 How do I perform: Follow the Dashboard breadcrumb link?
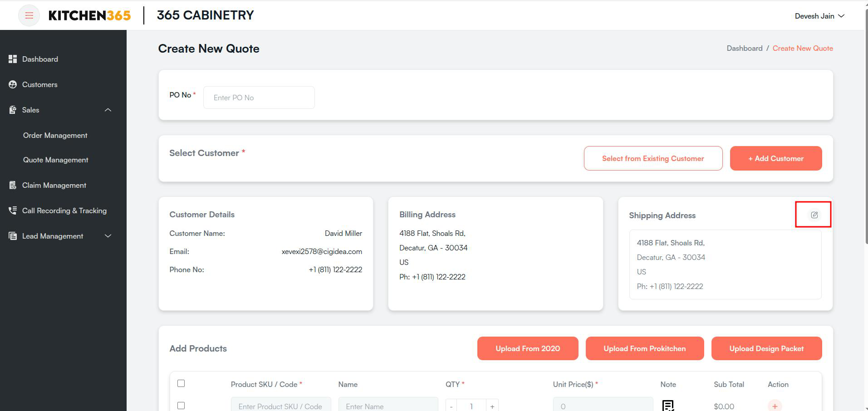tap(745, 48)
